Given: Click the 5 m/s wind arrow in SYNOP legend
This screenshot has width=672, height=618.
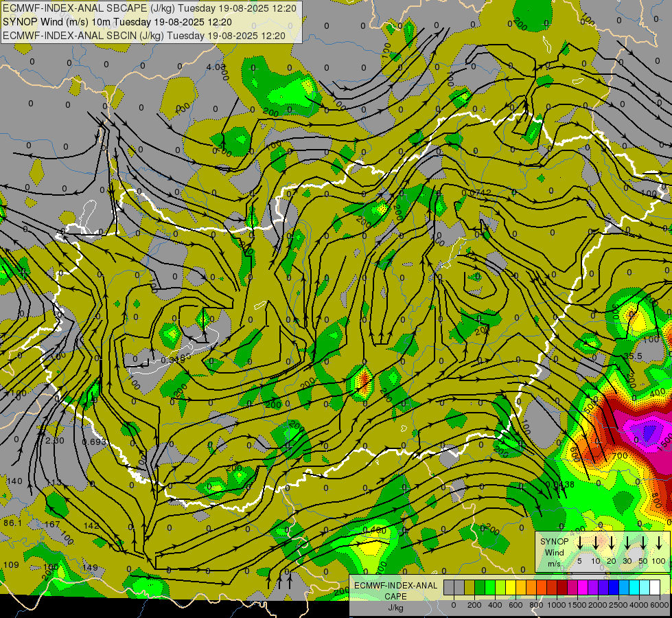Looking at the screenshot, I should [579, 543].
